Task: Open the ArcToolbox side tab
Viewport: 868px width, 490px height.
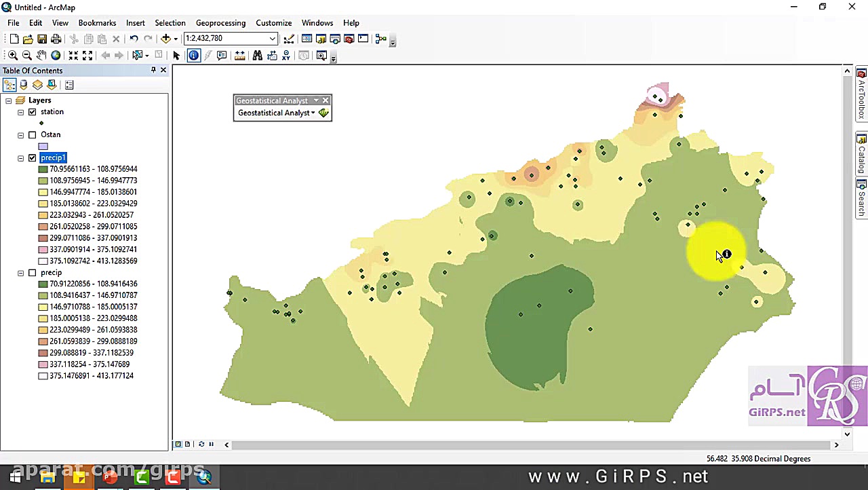Action: (x=861, y=94)
